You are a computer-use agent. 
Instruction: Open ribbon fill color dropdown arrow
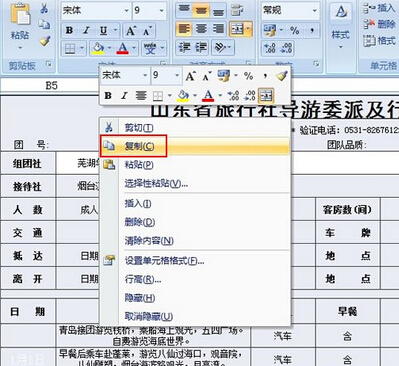click(x=109, y=49)
